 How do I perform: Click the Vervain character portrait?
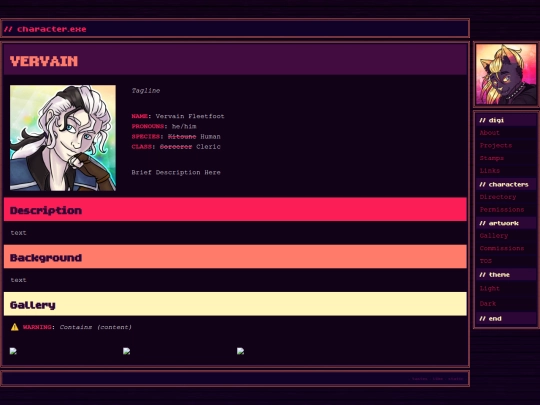click(x=63, y=138)
